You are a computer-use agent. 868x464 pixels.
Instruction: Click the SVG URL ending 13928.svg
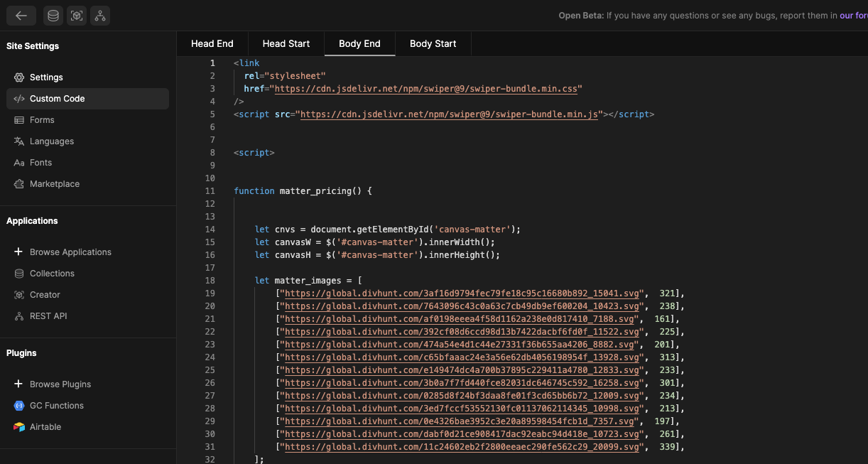point(462,357)
